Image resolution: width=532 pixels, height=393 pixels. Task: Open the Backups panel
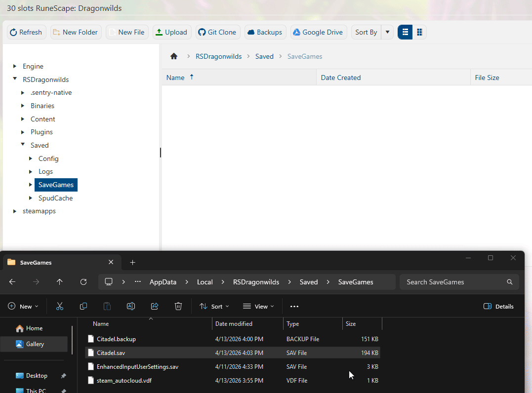point(265,32)
